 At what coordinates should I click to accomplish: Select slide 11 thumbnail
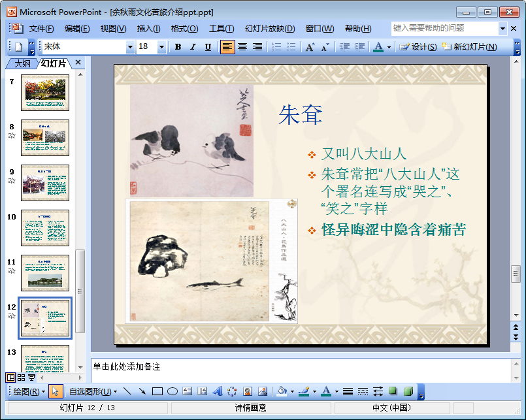[x=45, y=273]
